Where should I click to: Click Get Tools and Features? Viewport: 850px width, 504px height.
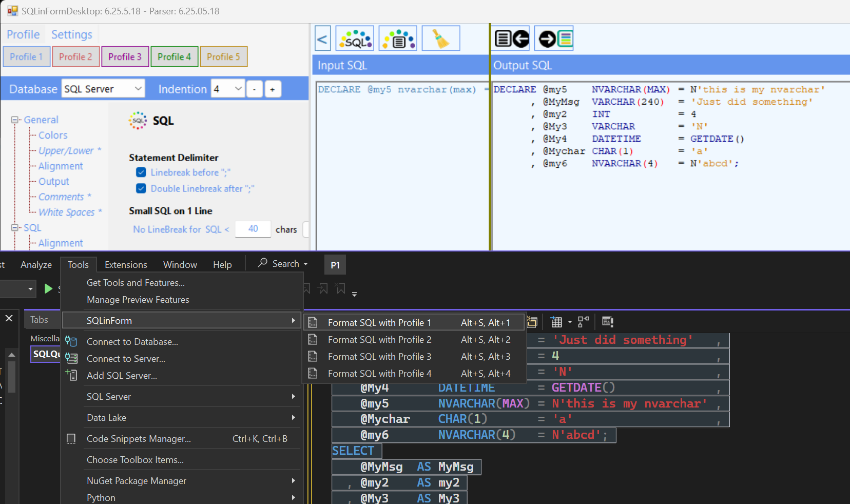[136, 282]
